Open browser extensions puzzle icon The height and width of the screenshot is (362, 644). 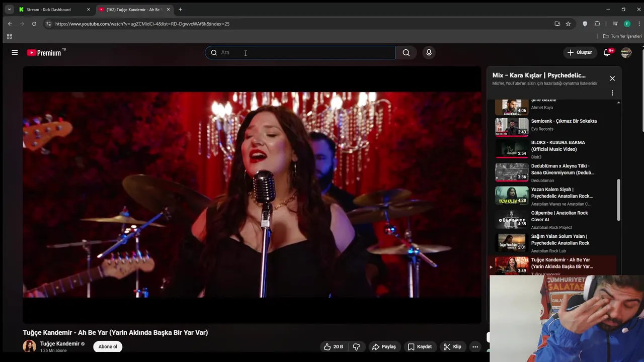597,24
